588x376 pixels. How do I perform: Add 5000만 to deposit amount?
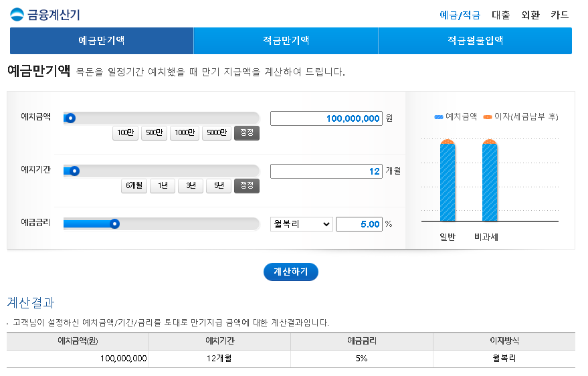coord(217,132)
